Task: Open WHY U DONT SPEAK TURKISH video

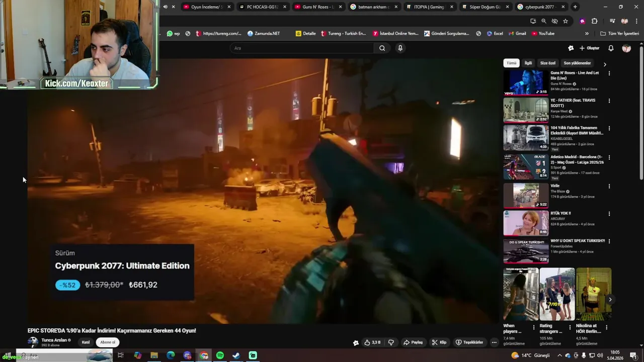Action: pyautogui.click(x=526, y=250)
